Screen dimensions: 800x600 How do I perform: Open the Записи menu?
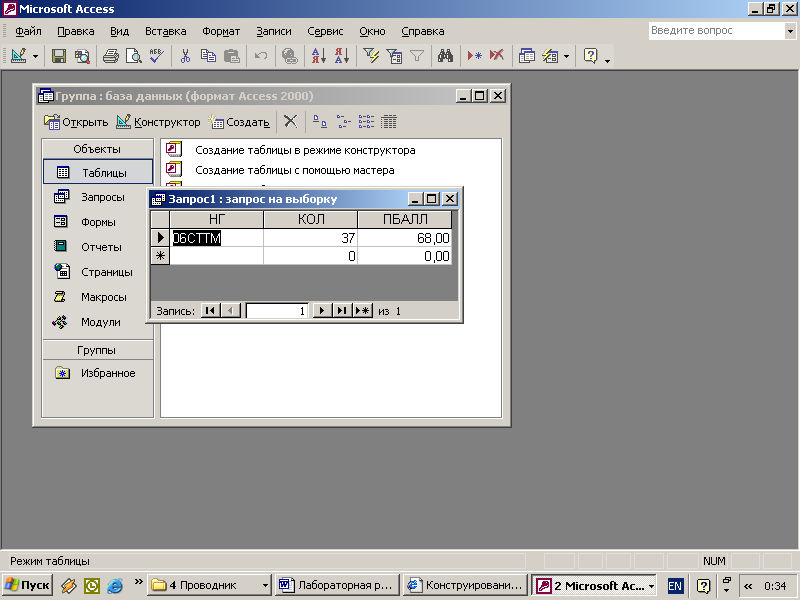coord(273,31)
